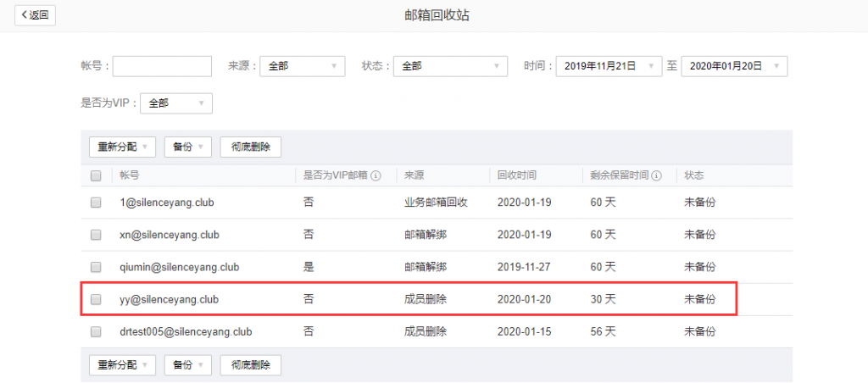The height and width of the screenshot is (383, 868).
Task: Toggle the select-all checkbox in table header
Action: 96,175
